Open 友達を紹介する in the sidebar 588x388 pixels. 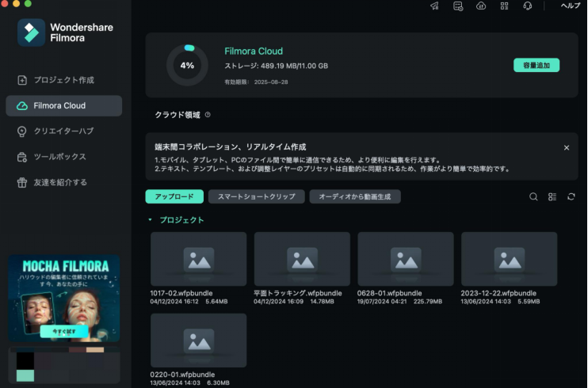[63, 183]
